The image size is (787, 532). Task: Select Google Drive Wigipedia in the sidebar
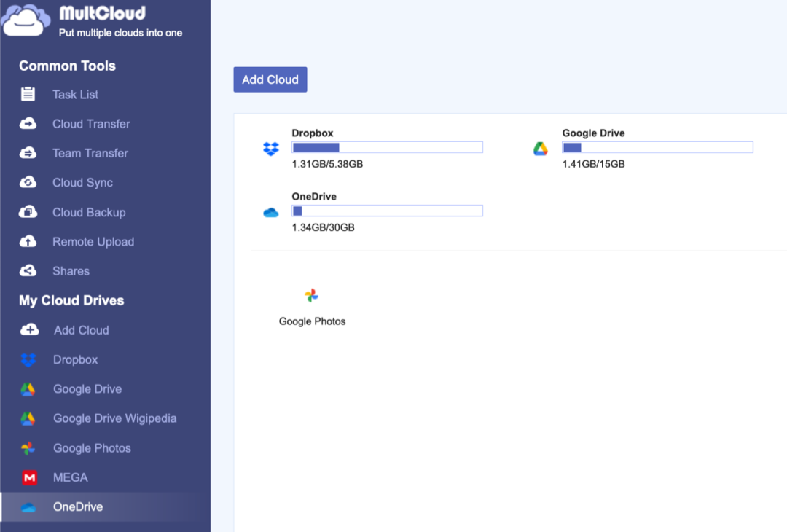pyautogui.click(x=114, y=418)
